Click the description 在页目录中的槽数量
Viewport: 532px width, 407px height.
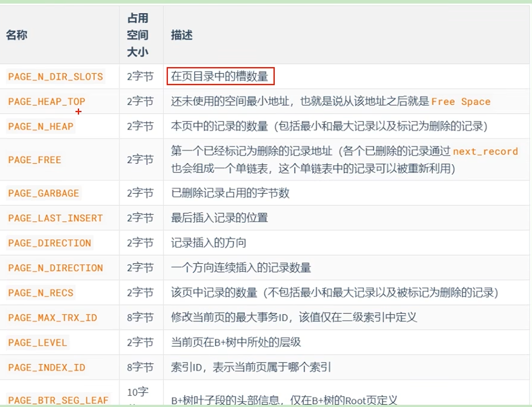(220, 76)
